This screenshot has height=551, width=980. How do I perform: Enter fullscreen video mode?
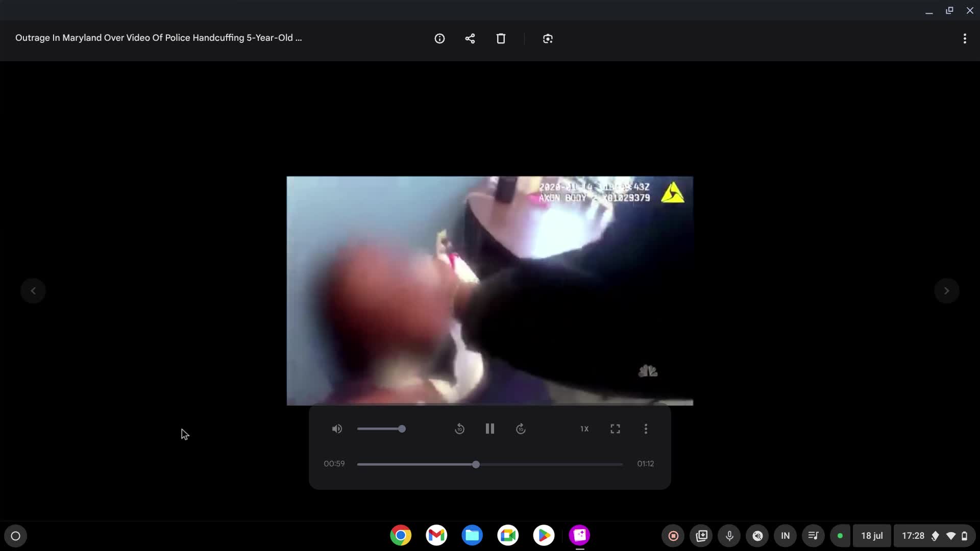(x=615, y=429)
